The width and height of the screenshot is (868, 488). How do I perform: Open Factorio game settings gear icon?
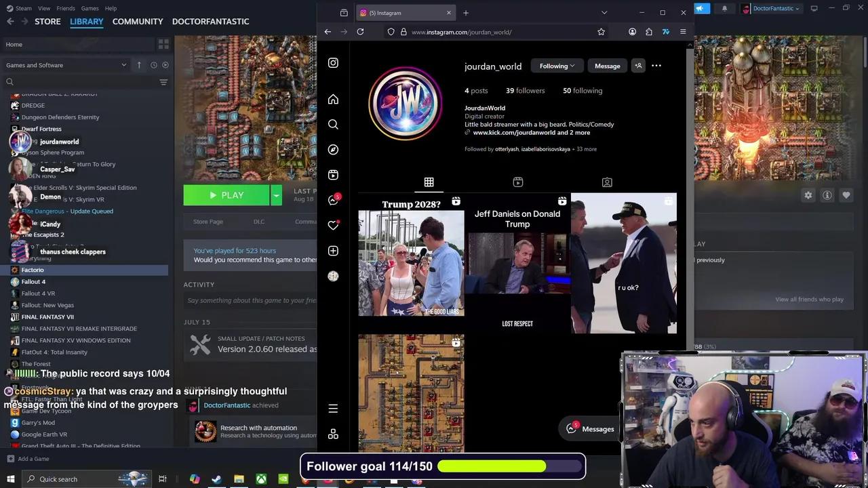tap(808, 195)
